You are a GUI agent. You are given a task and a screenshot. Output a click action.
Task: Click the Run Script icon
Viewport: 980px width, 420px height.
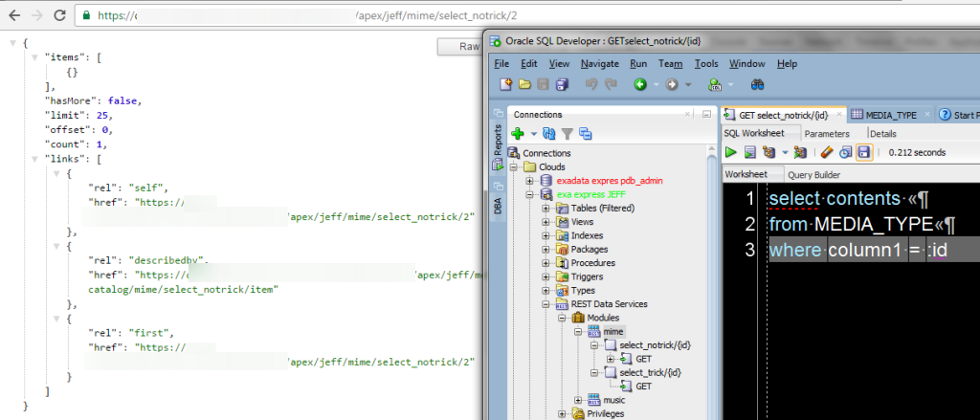[750, 152]
